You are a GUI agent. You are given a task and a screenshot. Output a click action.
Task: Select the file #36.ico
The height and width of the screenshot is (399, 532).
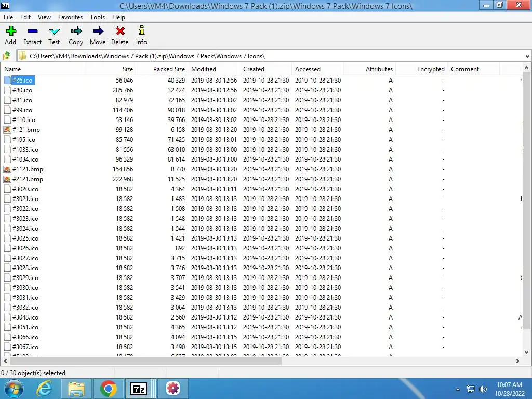point(22,81)
